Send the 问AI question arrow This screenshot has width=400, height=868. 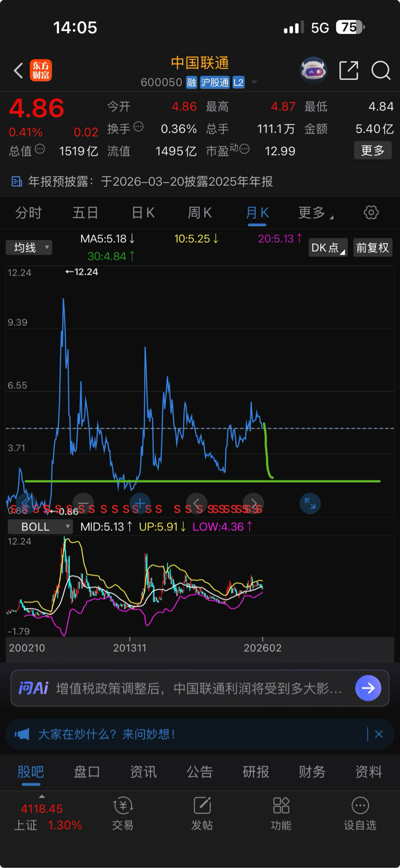click(368, 688)
